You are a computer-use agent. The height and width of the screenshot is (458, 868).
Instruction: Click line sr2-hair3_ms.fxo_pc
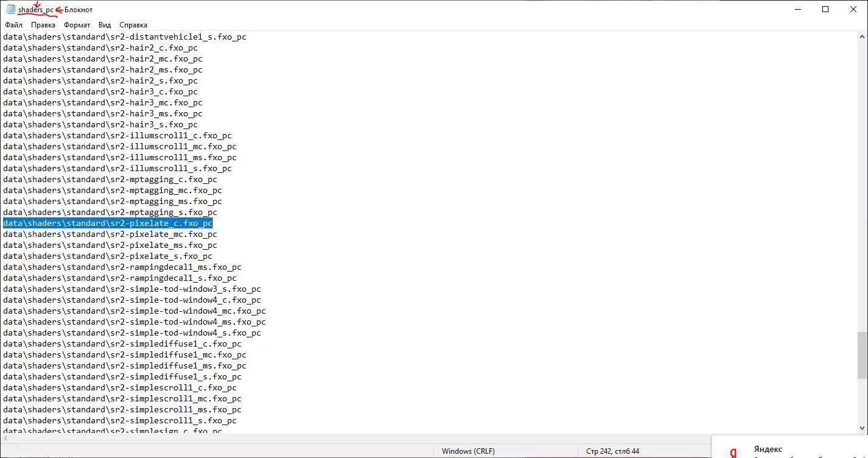pos(103,114)
